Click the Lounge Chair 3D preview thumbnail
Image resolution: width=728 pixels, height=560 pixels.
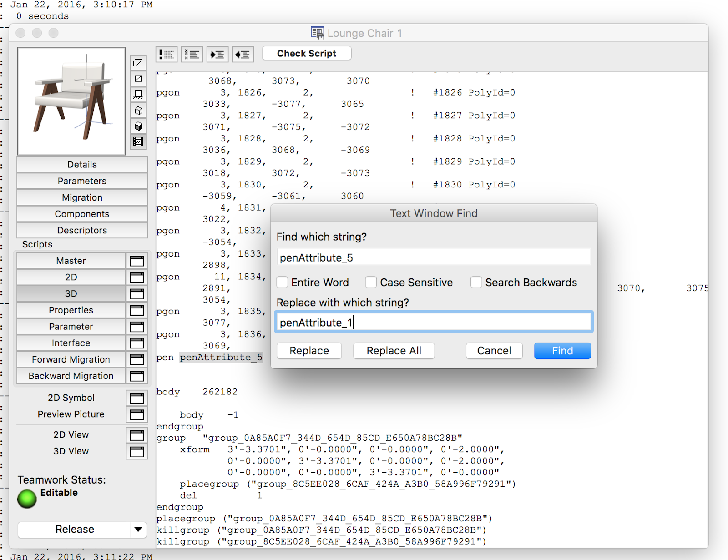[71, 101]
